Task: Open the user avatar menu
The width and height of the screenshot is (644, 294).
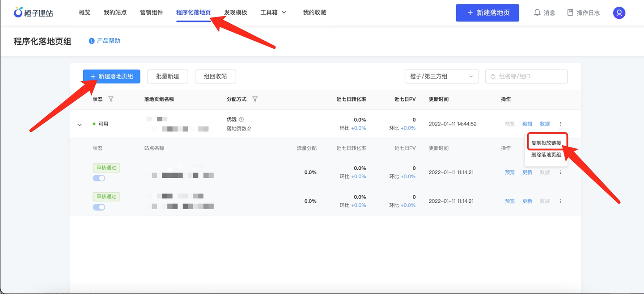Action: tap(619, 13)
